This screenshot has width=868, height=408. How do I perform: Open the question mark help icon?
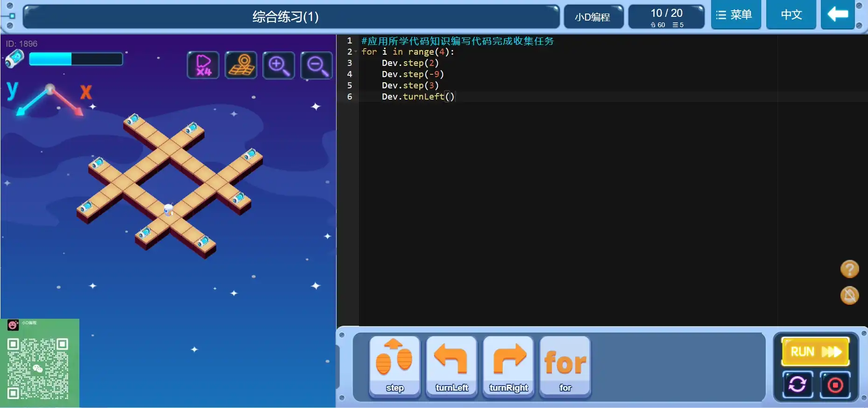[849, 269]
